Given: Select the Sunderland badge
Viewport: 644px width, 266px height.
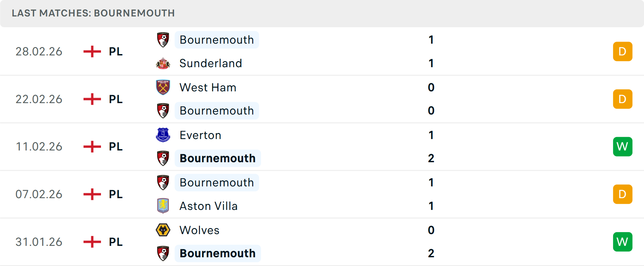Looking at the screenshot, I should click(x=163, y=63).
